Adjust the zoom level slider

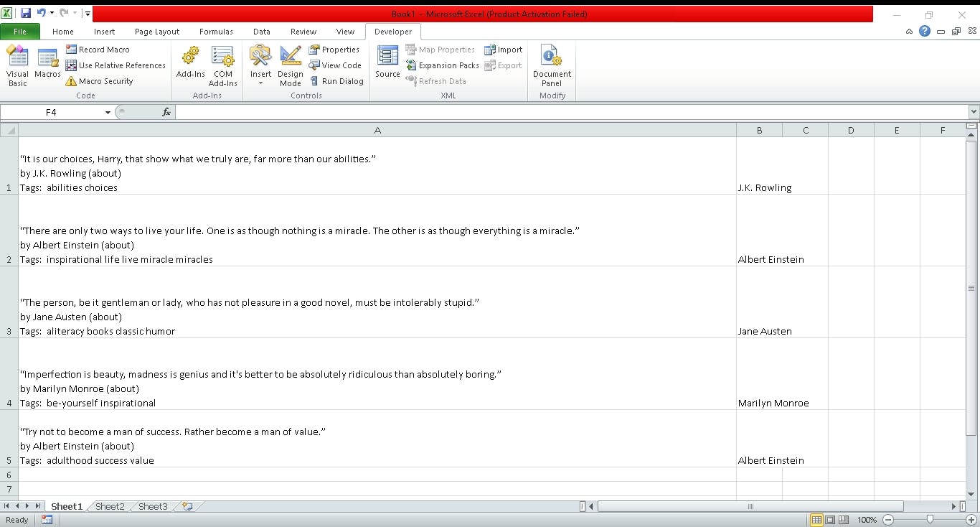click(930, 519)
